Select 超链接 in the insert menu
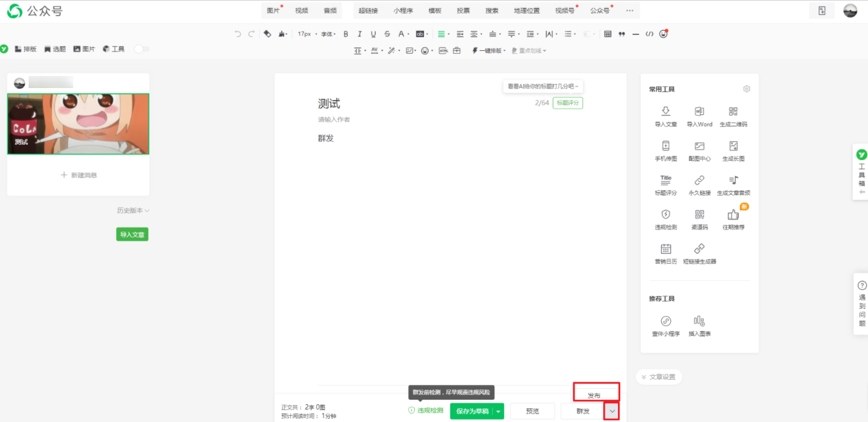This screenshot has width=868, height=422. click(x=368, y=11)
